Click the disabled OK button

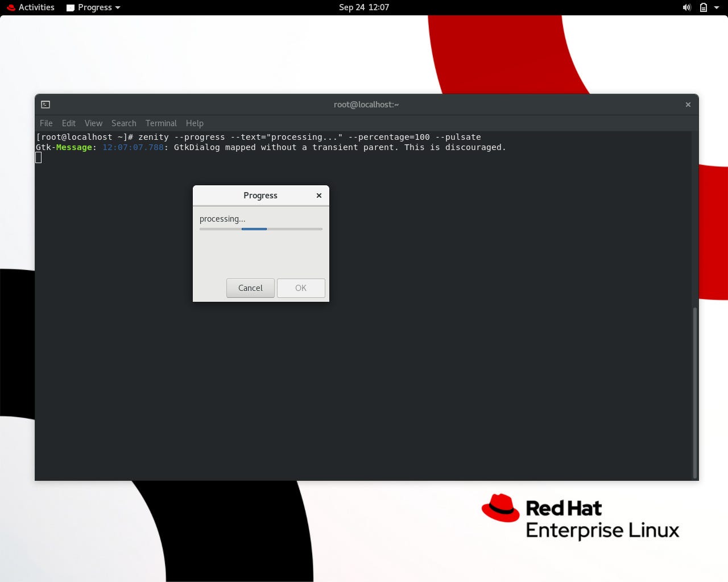[x=301, y=288]
